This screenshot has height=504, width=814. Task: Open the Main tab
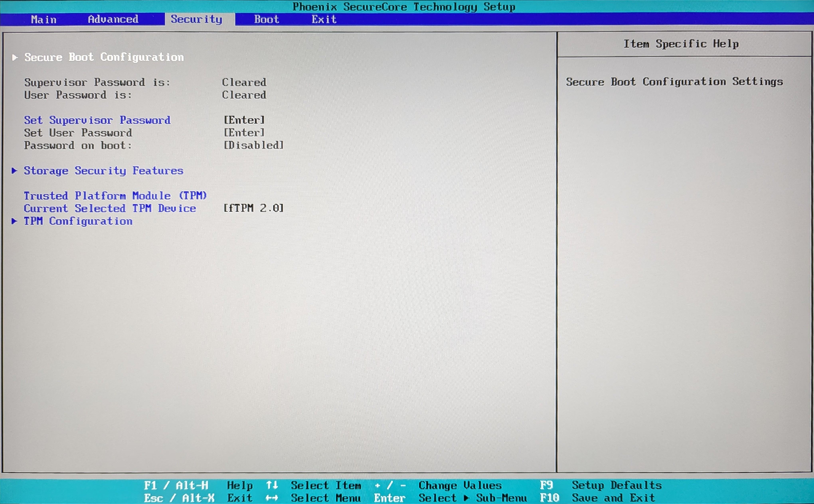pyautogui.click(x=44, y=19)
